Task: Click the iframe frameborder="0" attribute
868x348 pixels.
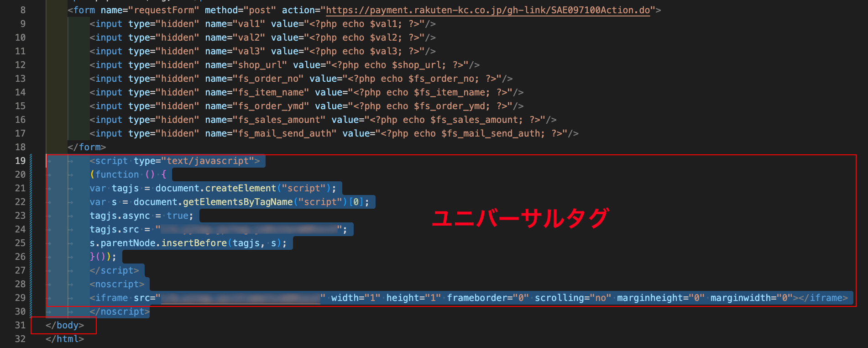Action: tap(488, 298)
